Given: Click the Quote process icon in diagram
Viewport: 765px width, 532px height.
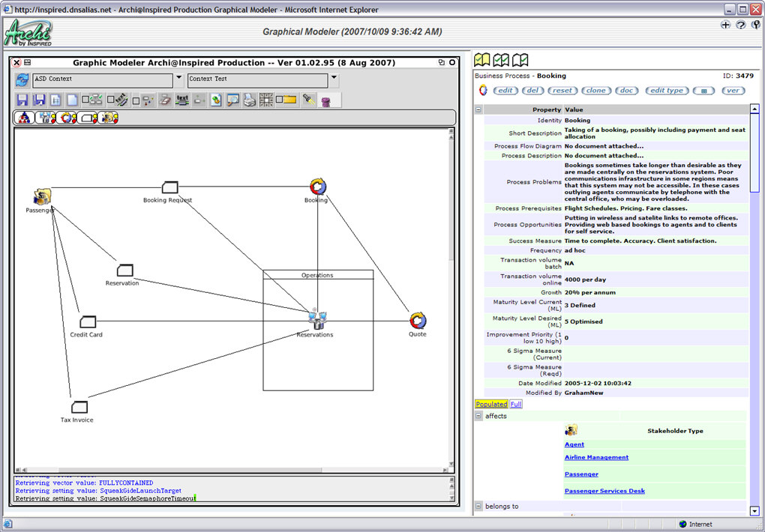Looking at the screenshot, I should (x=418, y=321).
